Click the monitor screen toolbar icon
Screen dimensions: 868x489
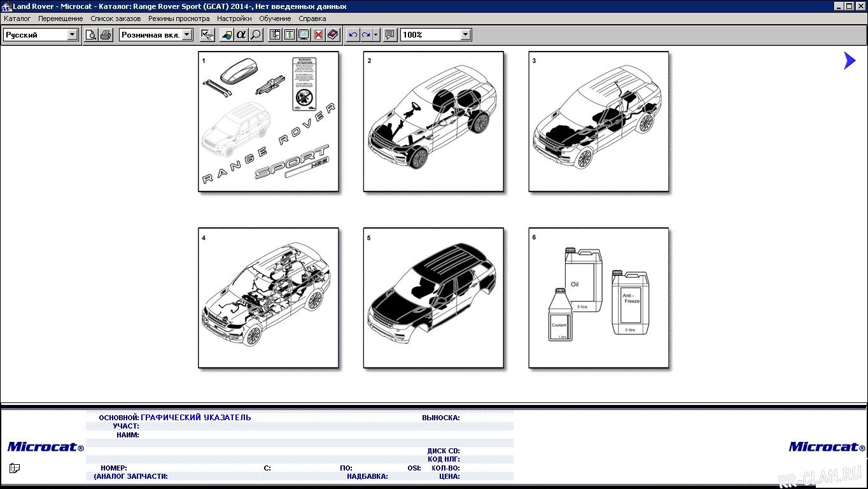pyautogui.click(x=304, y=35)
